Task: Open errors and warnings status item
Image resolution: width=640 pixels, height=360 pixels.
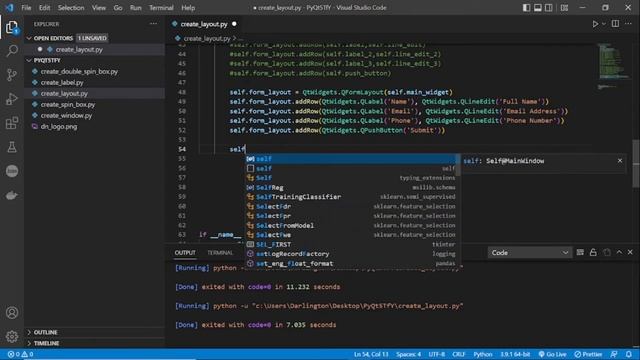Action: click(20, 354)
